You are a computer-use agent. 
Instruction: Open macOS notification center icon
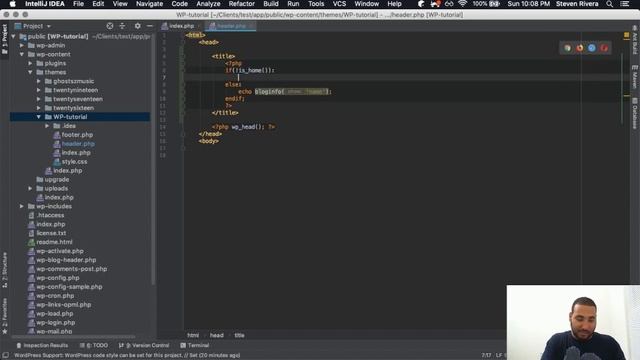click(624, 4)
